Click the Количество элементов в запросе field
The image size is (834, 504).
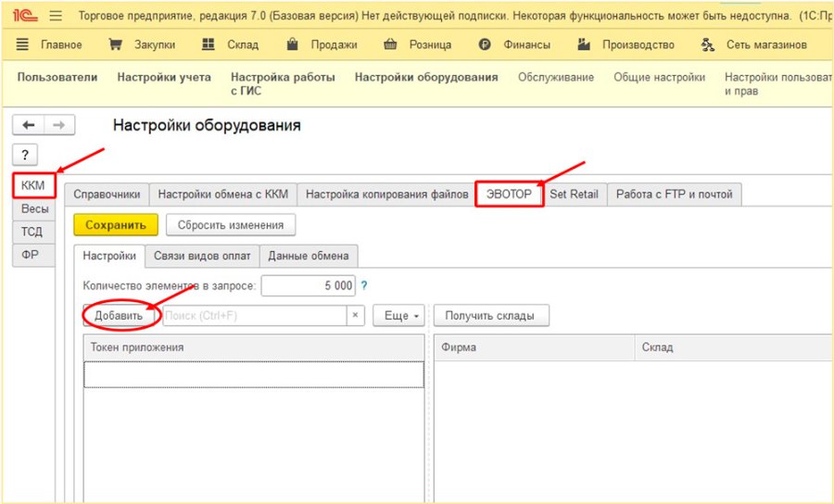309,286
